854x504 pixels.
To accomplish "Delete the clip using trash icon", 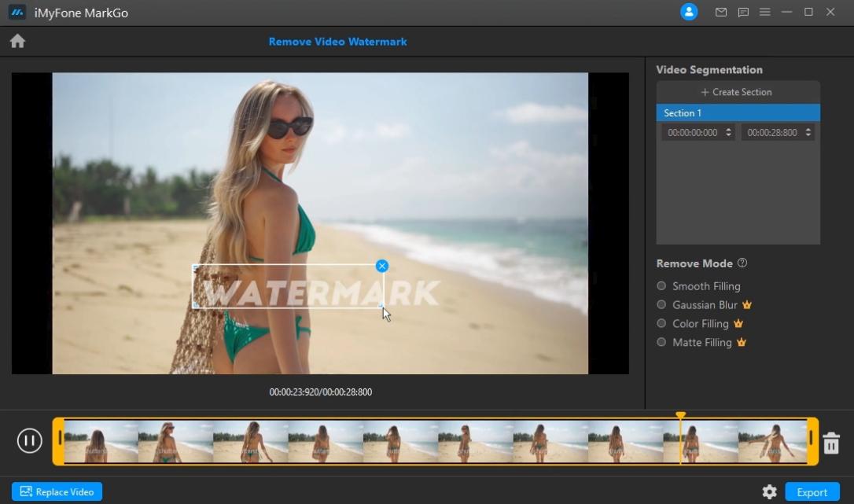I will click(831, 443).
